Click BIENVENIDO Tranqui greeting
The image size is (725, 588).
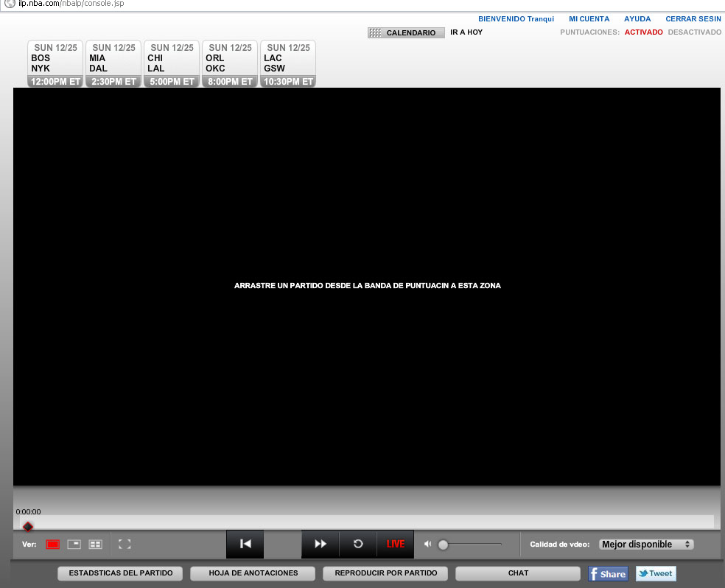pos(516,19)
